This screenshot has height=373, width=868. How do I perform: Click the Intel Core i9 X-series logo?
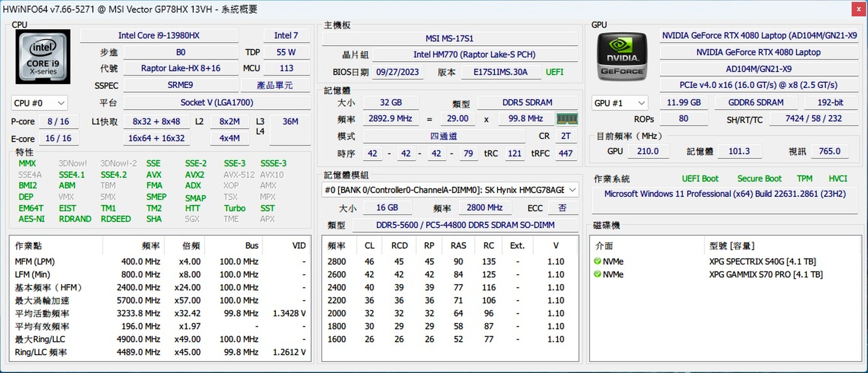(43, 57)
